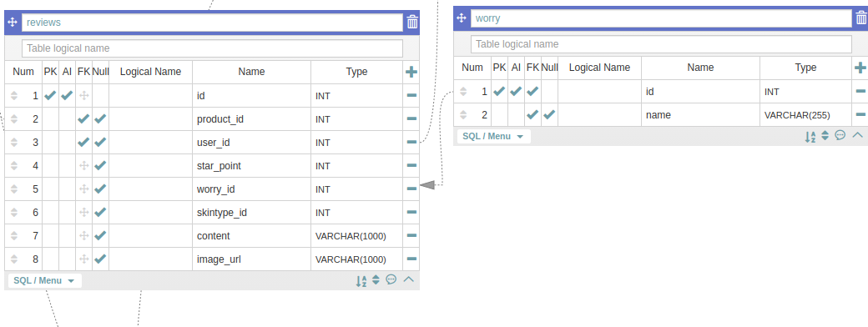Click Logical Name header in reviews table
Viewport: 868px width, 327px height.
coord(150,72)
